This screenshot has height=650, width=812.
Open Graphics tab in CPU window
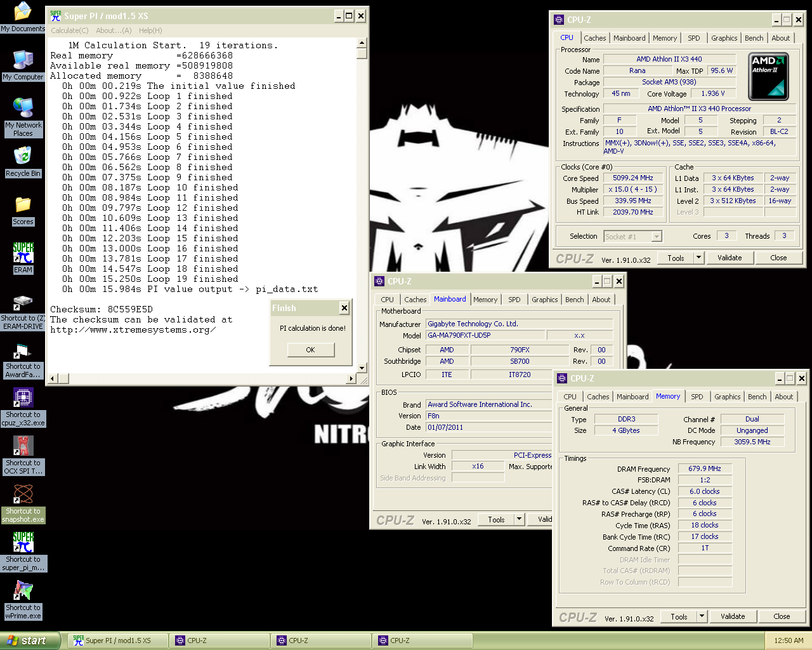point(724,38)
